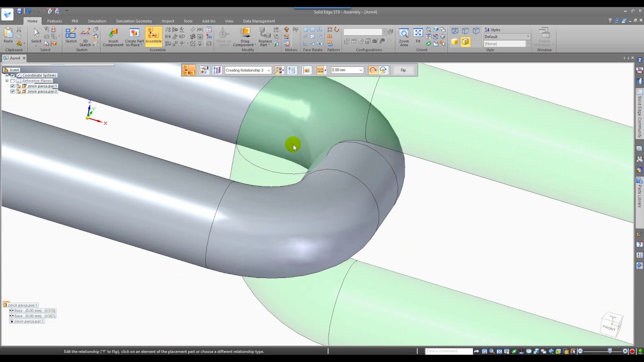Expand Reference Planes tree node

point(7,81)
